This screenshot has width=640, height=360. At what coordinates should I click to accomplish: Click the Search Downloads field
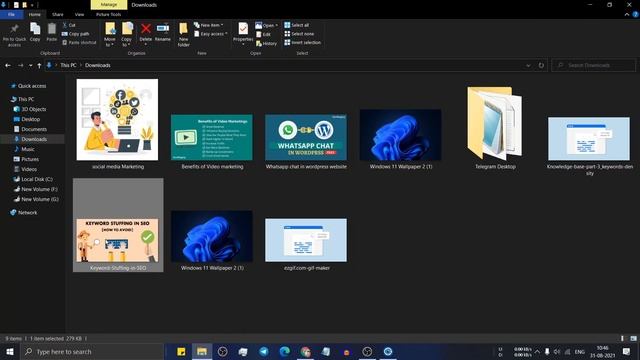point(593,65)
